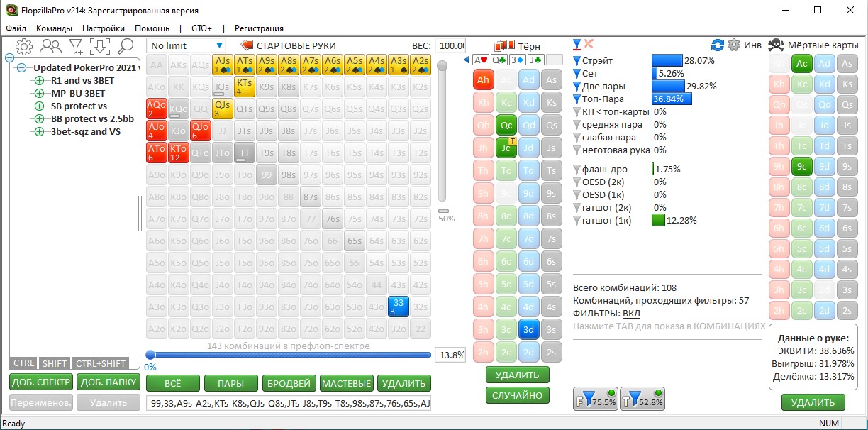Click the skull icon for dead cards
Screen dimensions: 868x430
[x=776, y=45]
